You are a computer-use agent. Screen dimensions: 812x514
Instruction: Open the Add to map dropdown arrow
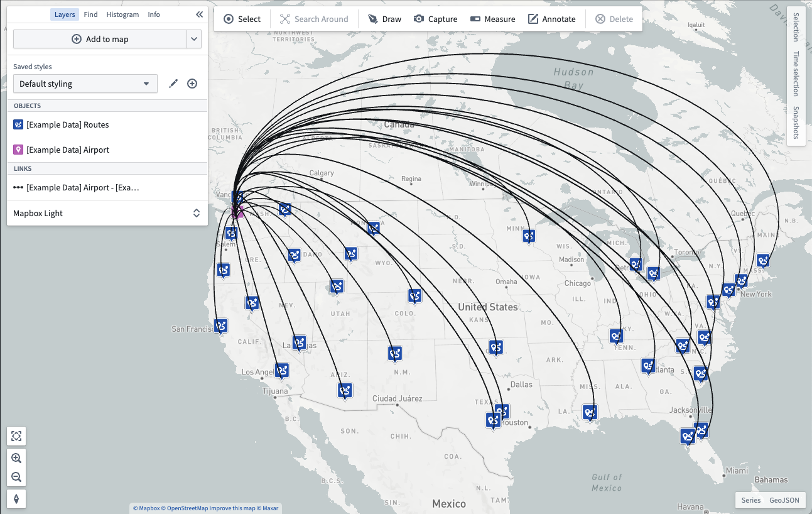[x=194, y=39]
